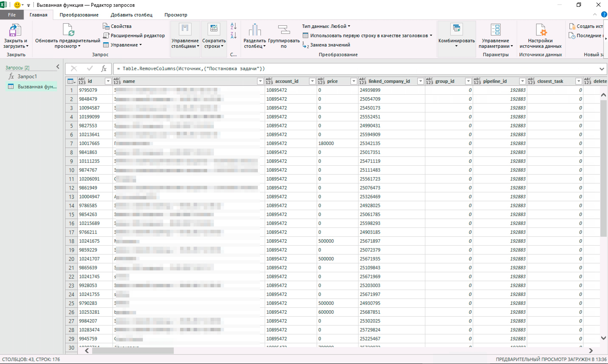Click Close & Load icon (Закрыть и загрузить)
608x364 pixels.
click(x=15, y=30)
